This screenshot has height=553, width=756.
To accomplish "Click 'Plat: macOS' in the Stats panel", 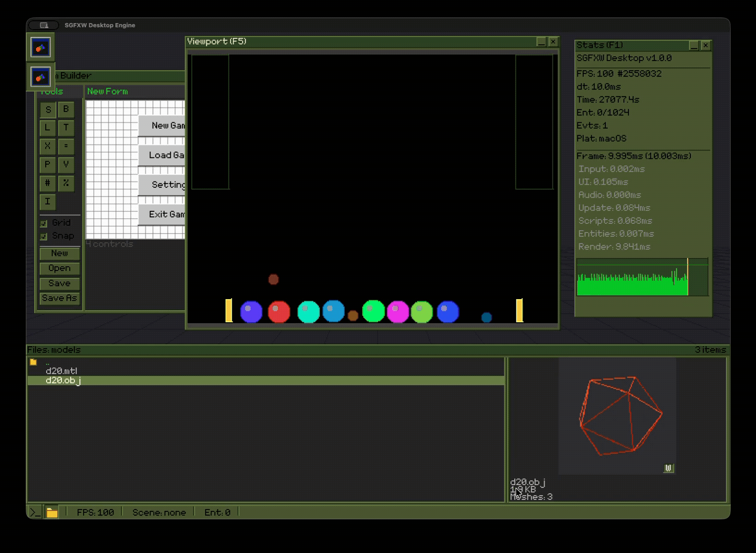I will tap(601, 138).
